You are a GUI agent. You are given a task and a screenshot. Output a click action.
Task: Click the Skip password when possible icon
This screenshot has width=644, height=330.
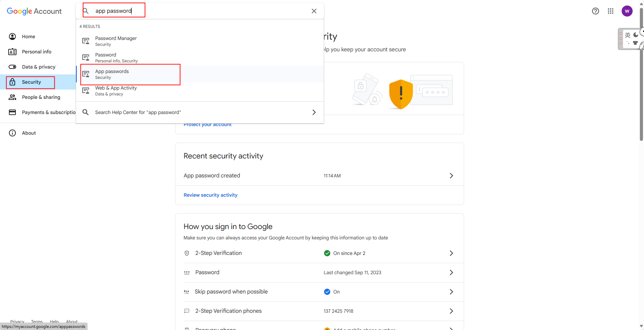point(186,292)
